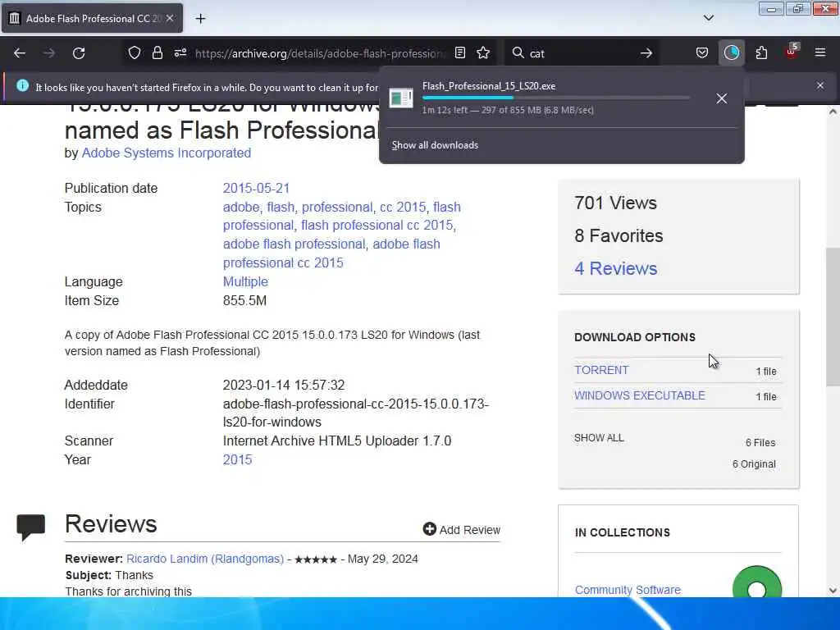Image resolution: width=840 pixels, height=630 pixels.
Task: Cancel the Flash_Professional_15_LS20.exe download
Action: (x=722, y=98)
